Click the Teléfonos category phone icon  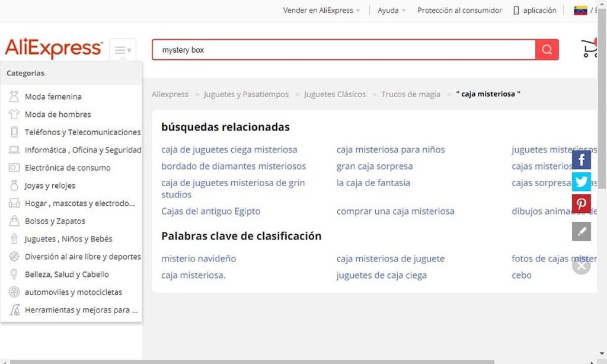(x=14, y=132)
